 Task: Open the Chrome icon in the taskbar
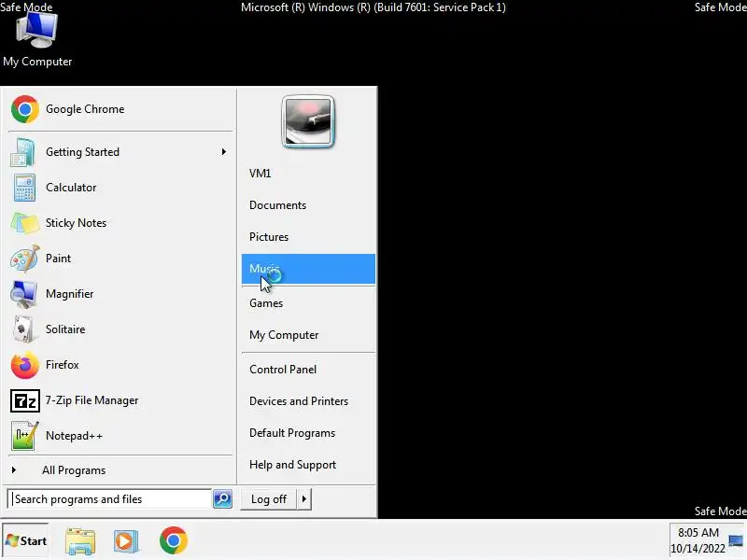pos(174,540)
